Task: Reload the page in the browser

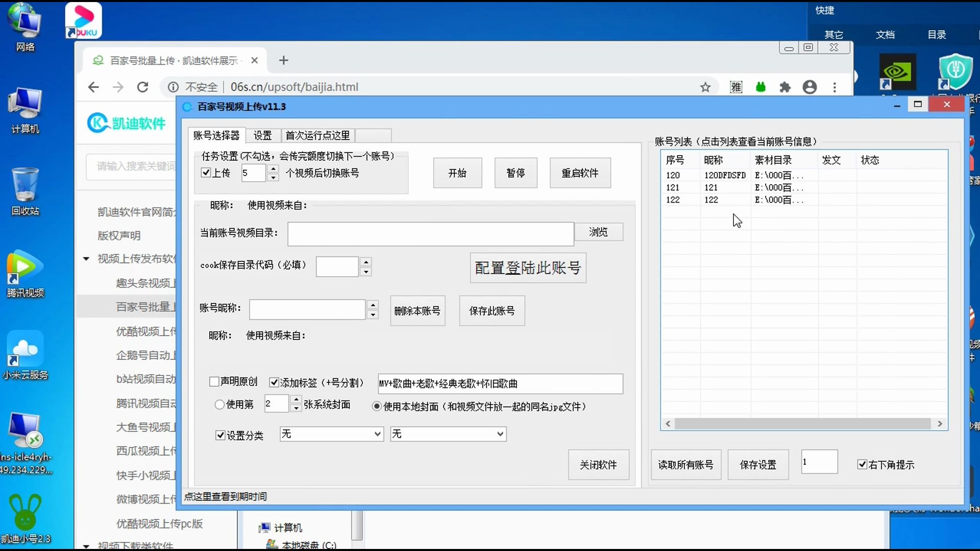Action: click(x=142, y=87)
